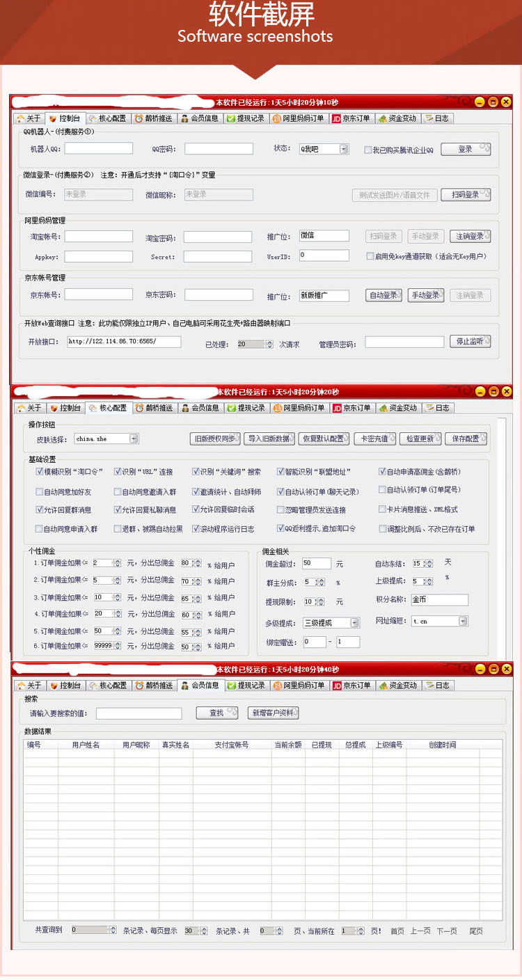The width and height of the screenshot is (522, 980).
Task: Tick the 我已购买腾讯企业QQ checkbox
Action: pyautogui.click(x=368, y=150)
